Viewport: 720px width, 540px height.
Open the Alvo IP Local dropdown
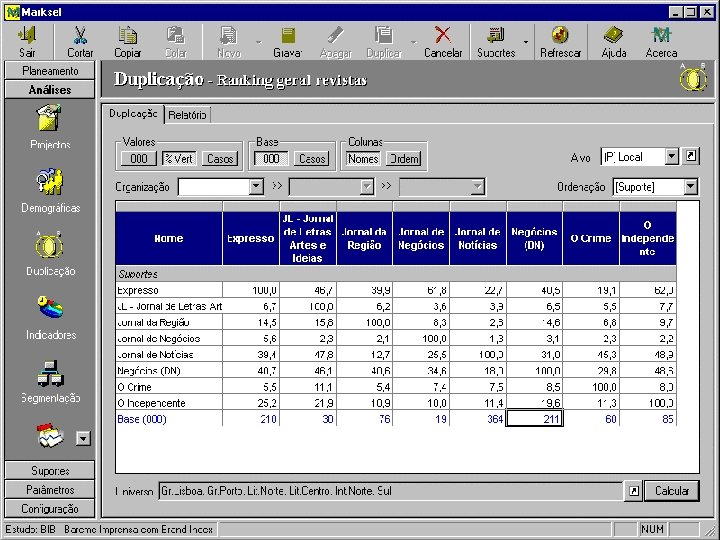tap(672, 157)
